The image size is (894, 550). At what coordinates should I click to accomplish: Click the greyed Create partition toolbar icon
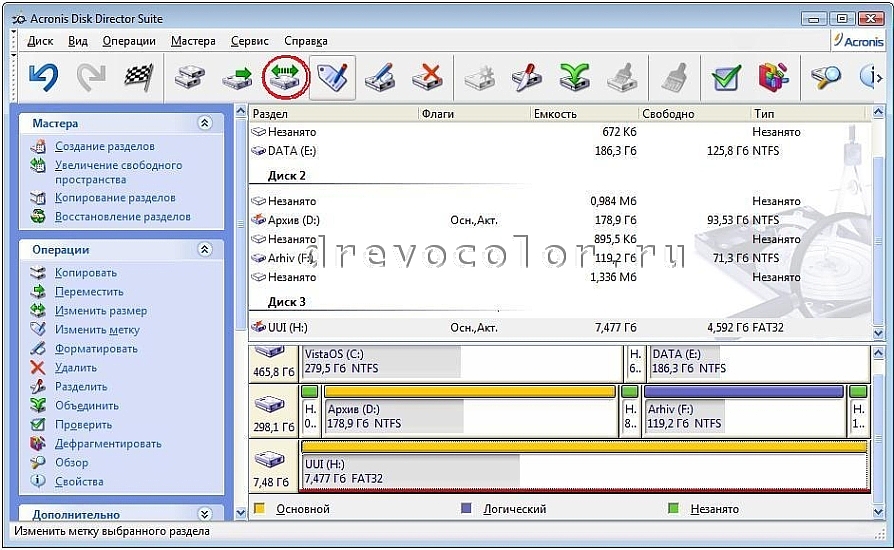point(479,77)
